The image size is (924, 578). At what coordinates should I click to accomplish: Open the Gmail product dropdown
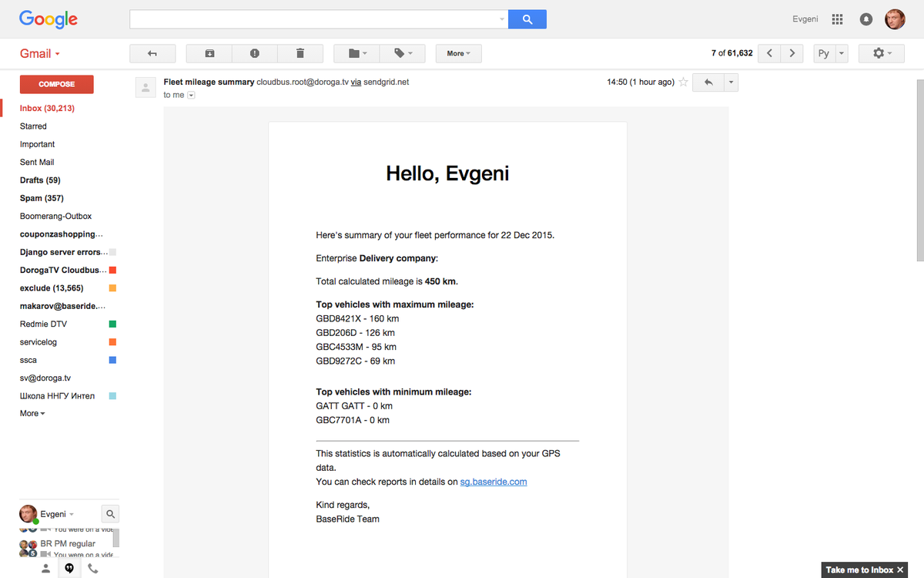[x=40, y=53]
